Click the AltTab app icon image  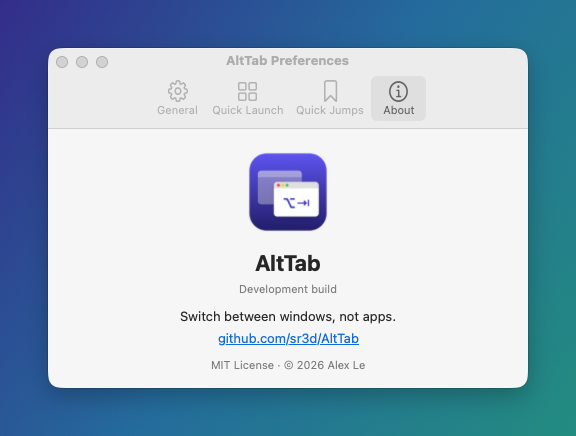(x=288, y=192)
